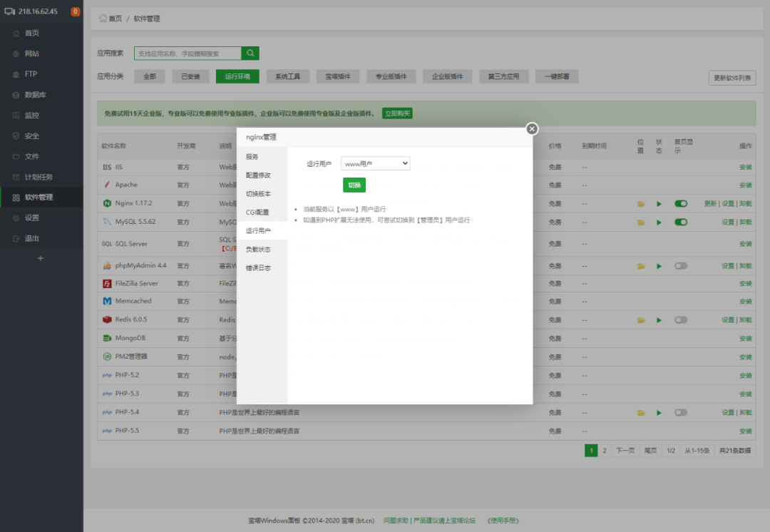Open phpMyAdmin folder location icon

(641, 266)
